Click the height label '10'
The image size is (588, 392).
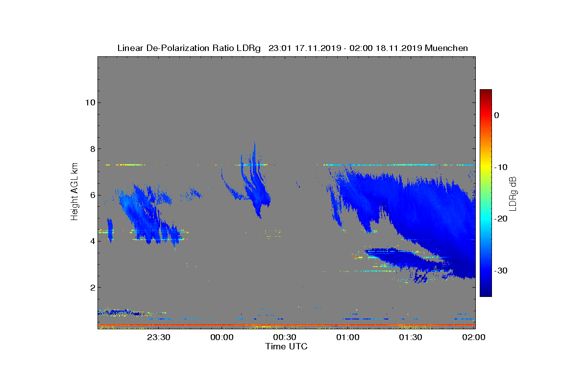click(x=89, y=102)
